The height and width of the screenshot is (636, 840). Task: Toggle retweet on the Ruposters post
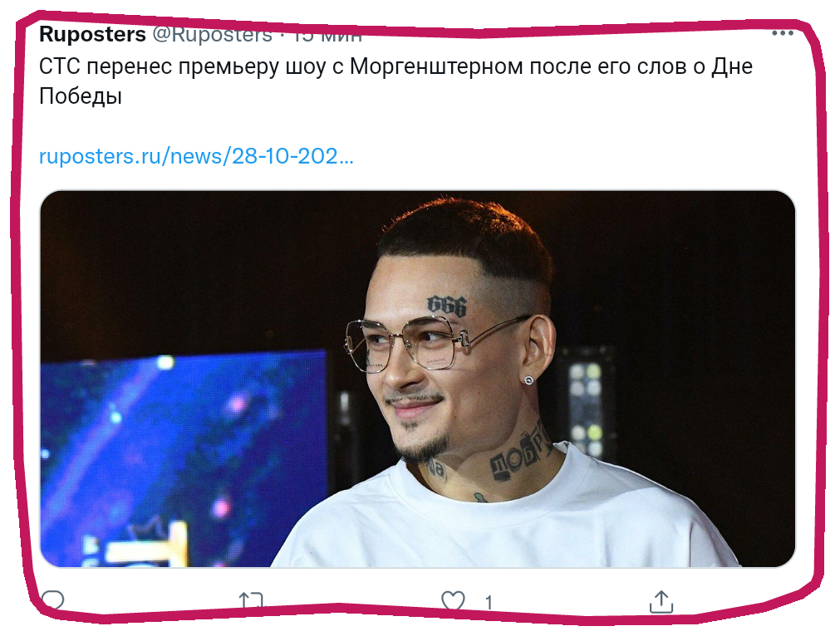[251, 600]
